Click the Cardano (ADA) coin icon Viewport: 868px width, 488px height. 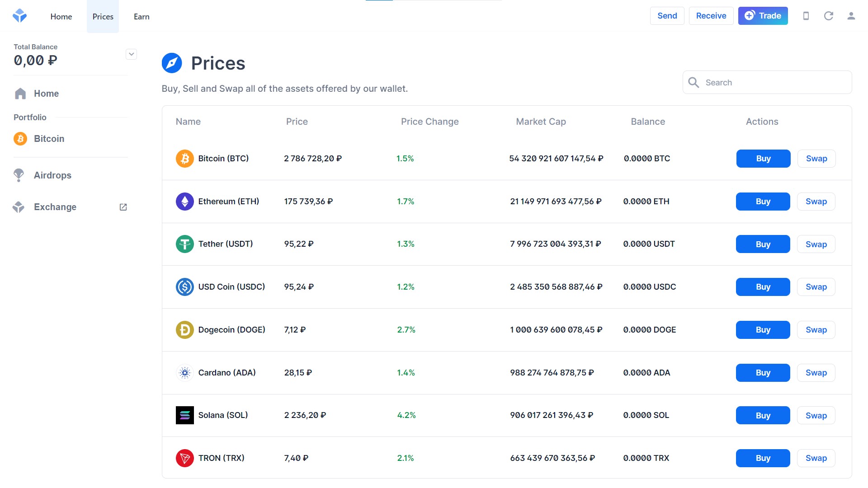pyautogui.click(x=184, y=373)
